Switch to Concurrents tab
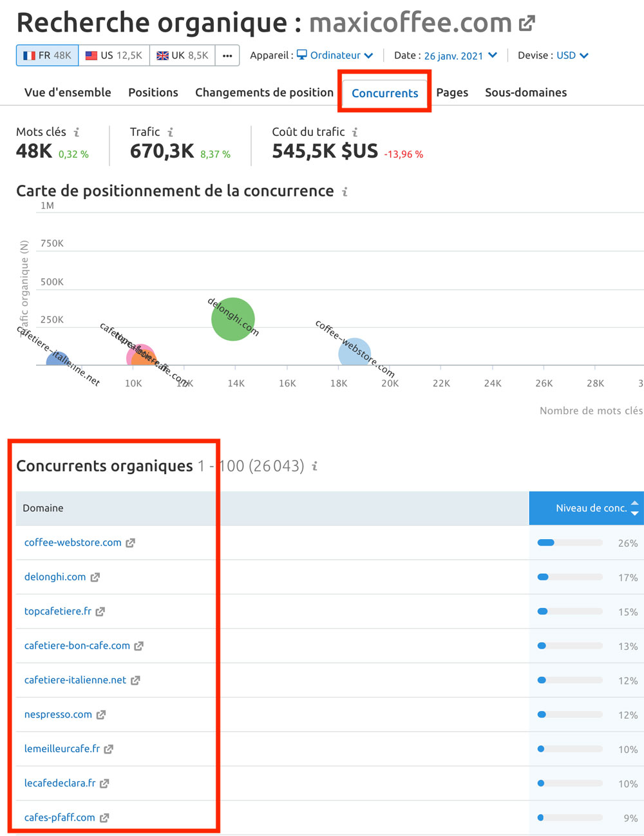Image resolution: width=644 pixels, height=836 pixels. tap(385, 93)
